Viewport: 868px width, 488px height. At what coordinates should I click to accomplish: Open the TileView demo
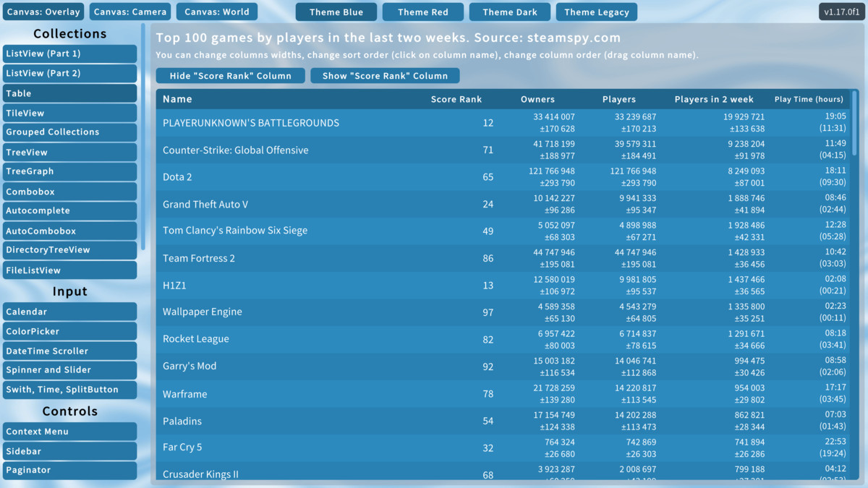coord(69,113)
